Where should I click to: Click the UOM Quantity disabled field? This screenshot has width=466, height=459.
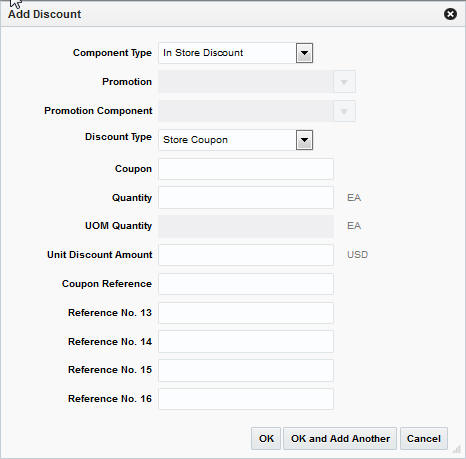(246, 226)
